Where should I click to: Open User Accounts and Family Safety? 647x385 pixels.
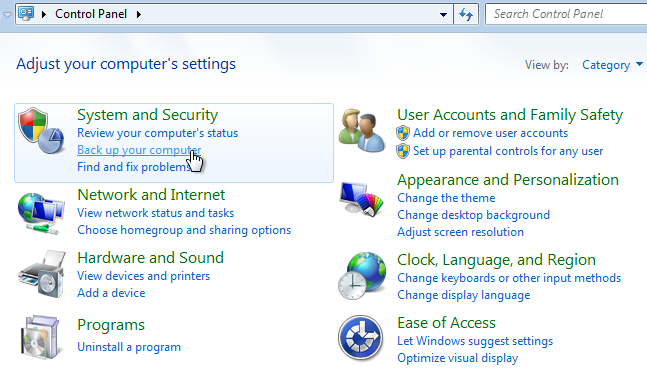click(510, 115)
